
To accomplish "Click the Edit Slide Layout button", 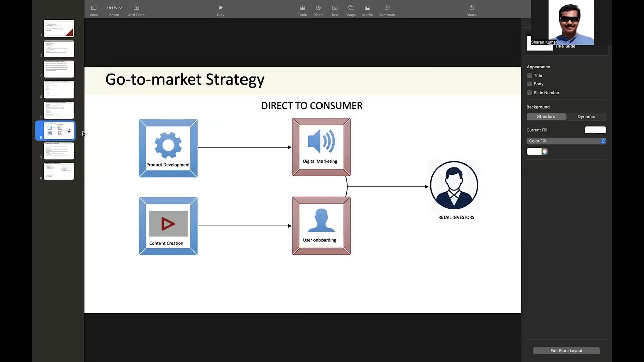I will pyautogui.click(x=567, y=351).
